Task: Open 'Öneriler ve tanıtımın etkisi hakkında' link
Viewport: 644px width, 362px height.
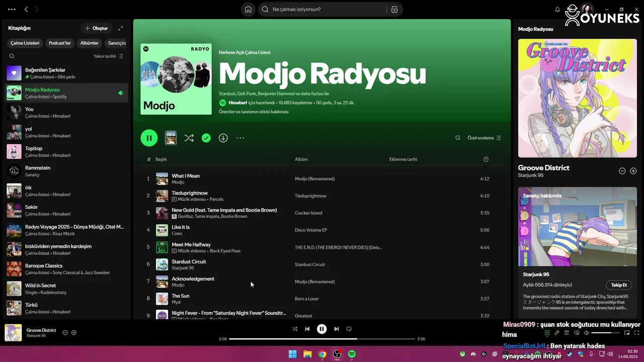Action: [254, 112]
